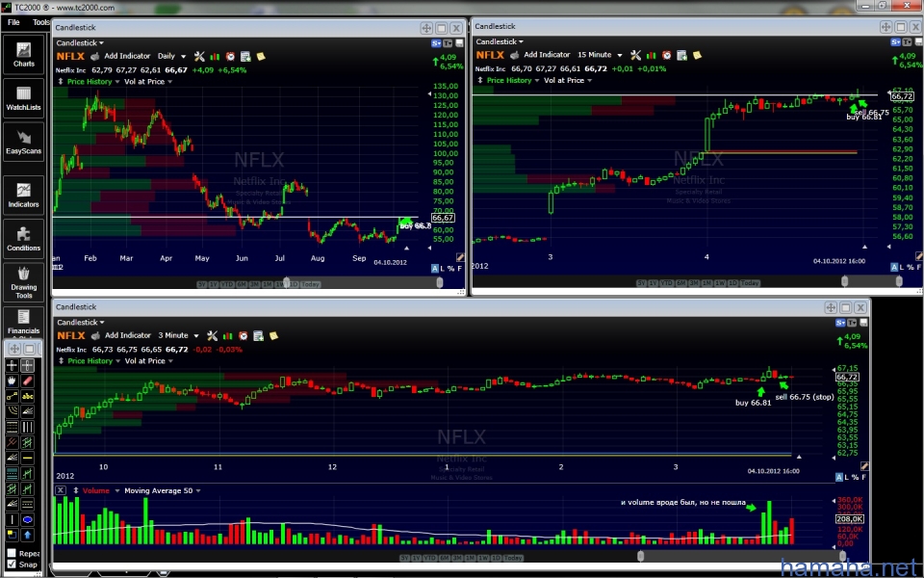The width and height of the screenshot is (924, 578).
Task: Open the Charts panel in sidebar
Action: [x=23, y=54]
